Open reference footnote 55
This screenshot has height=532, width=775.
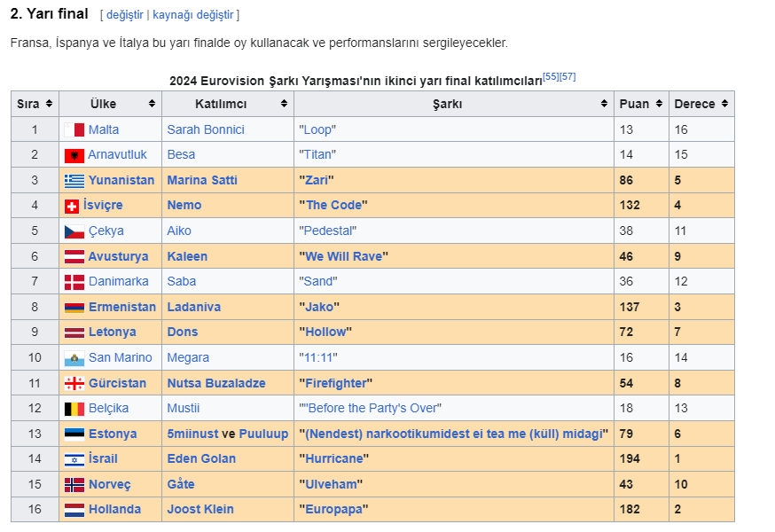551,77
